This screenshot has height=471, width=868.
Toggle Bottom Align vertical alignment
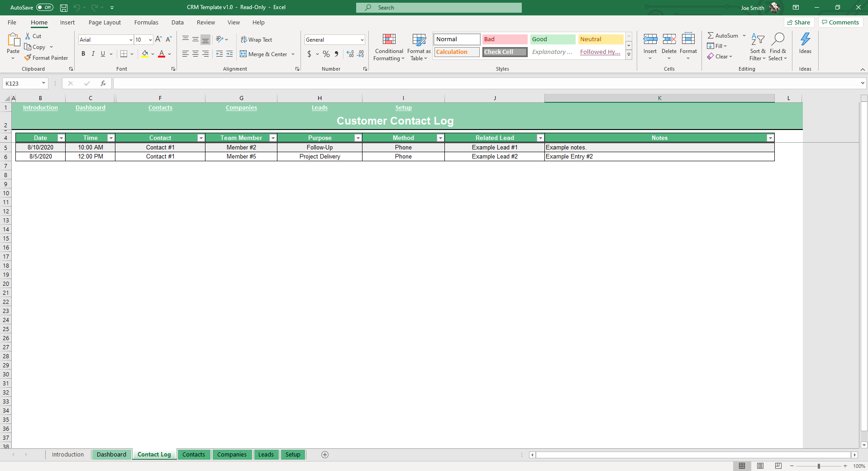point(205,40)
